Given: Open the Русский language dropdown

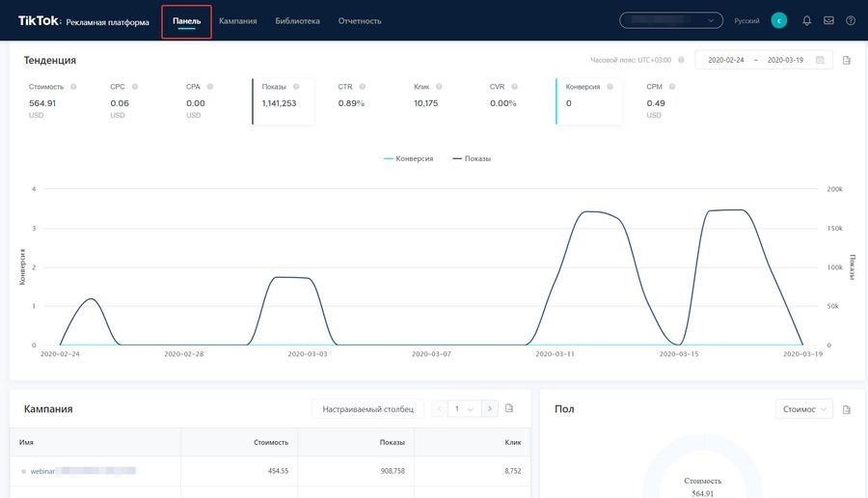Looking at the screenshot, I should [x=746, y=21].
